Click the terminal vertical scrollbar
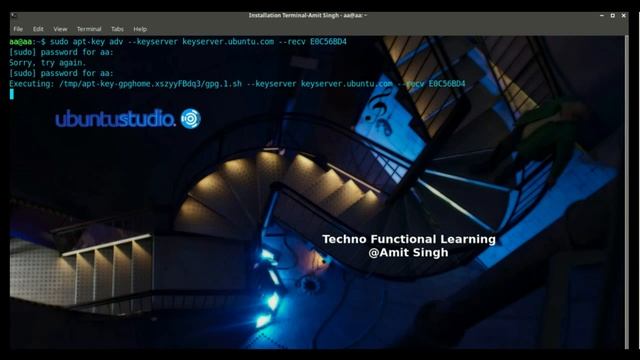Viewport: 640px width, 360px height. click(x=627, y=192)
